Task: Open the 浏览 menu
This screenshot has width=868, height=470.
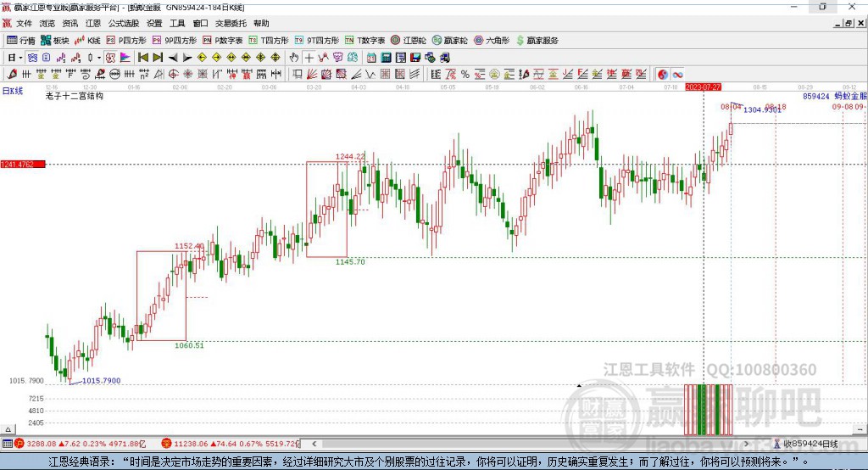Action: (x=47, y=23)
